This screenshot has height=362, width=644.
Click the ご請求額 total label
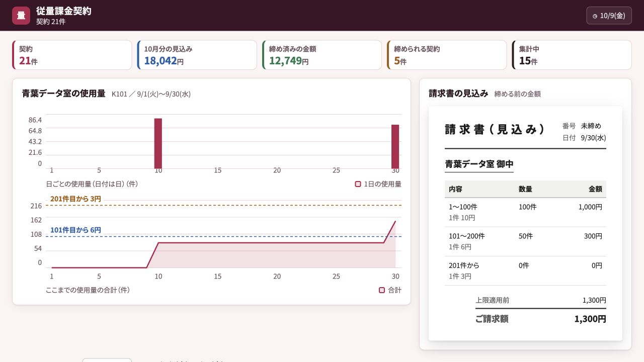pyautogui.click(x=492, y=319)
